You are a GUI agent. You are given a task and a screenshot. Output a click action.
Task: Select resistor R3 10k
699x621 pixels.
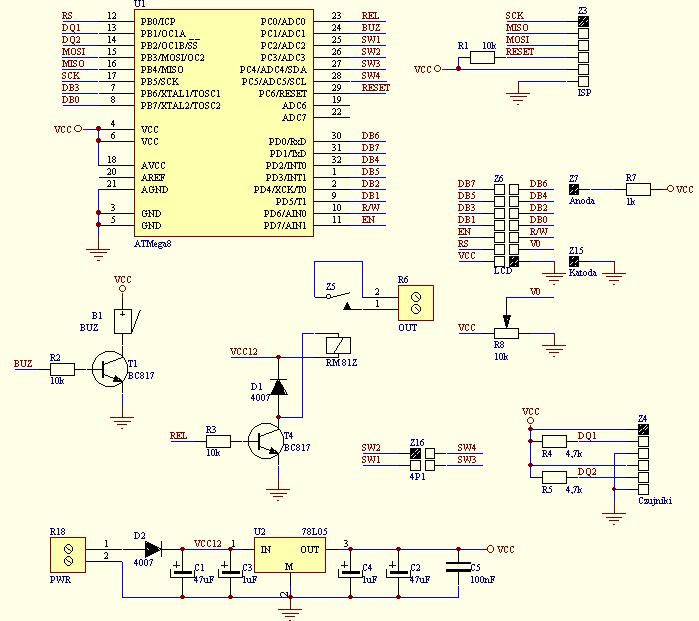218,441
